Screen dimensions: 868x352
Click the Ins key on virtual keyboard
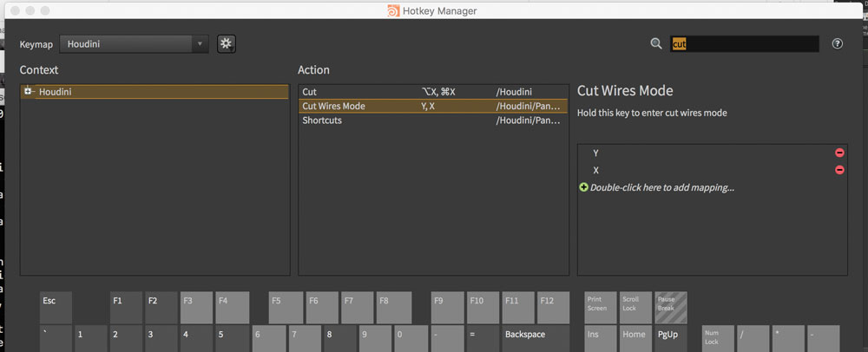[601, 339]
